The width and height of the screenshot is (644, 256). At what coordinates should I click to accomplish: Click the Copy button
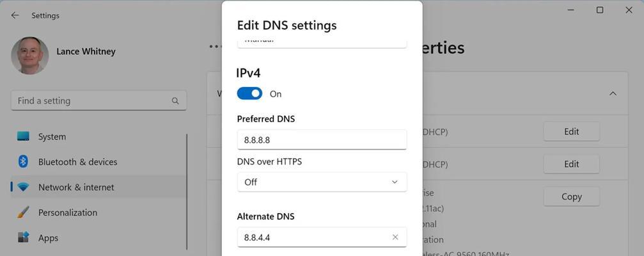point(571,197)
